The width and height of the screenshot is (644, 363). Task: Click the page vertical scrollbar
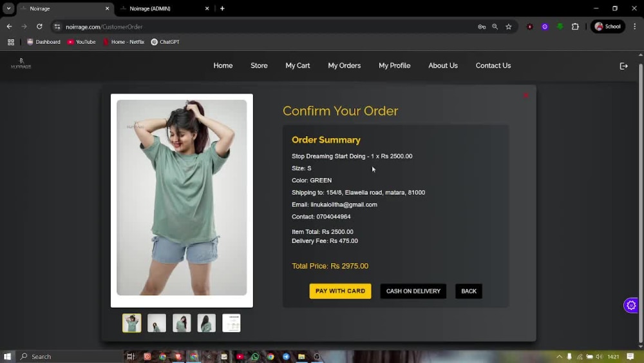coord(641,201)
